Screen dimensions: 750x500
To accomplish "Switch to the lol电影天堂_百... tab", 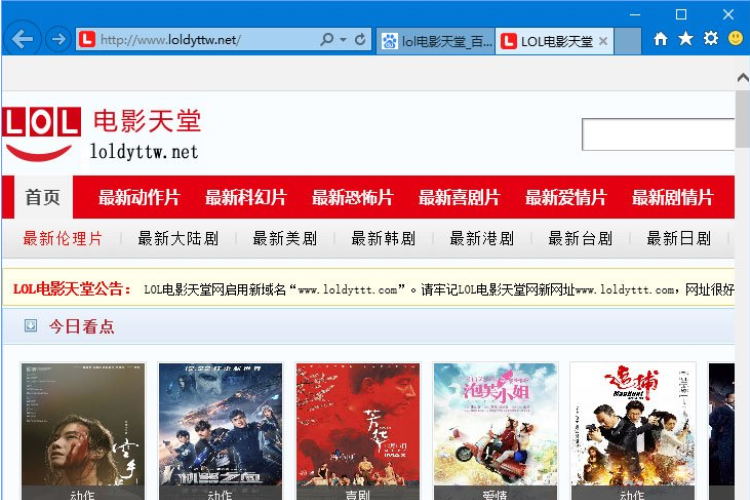I will tap(436, 41).
